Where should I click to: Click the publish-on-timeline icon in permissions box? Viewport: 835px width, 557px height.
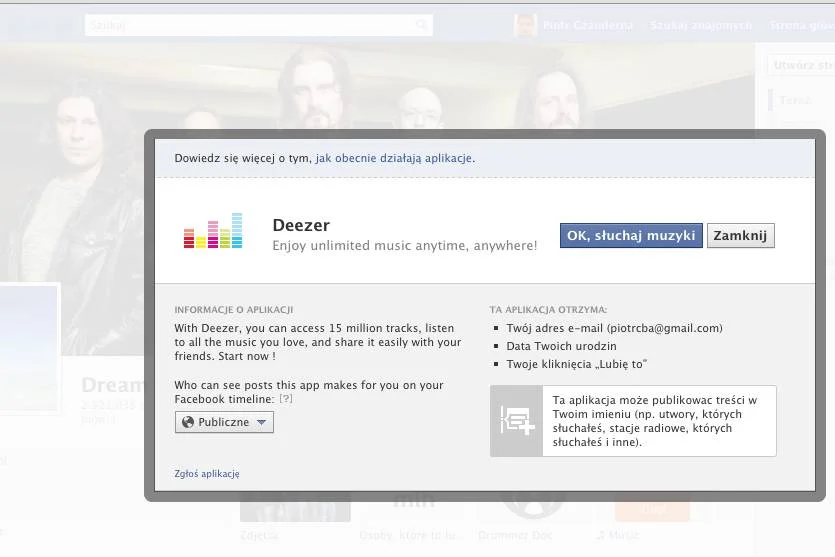point(516,421)
